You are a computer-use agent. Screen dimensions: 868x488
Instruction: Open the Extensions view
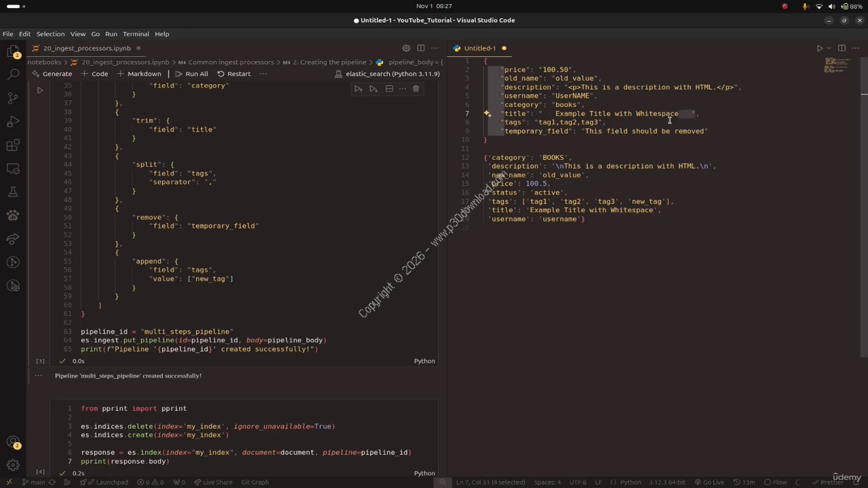13,145
